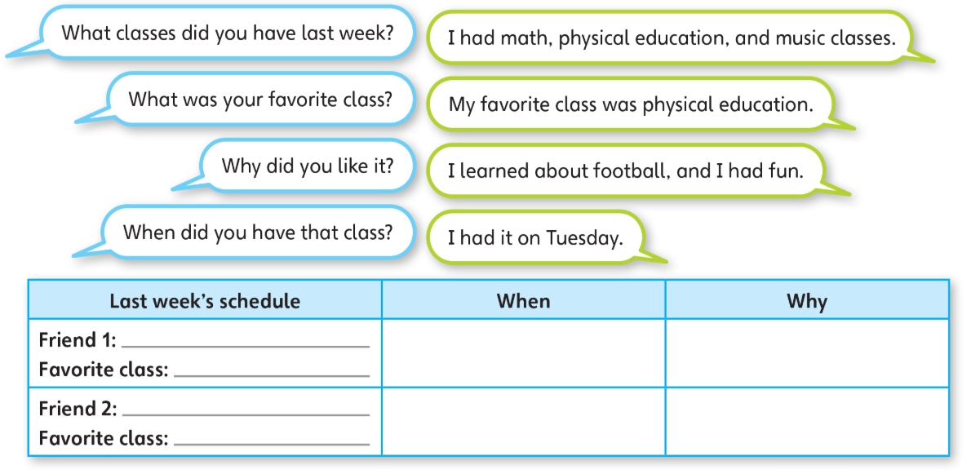Image resolution: width=980 pixels, height=474 pixels.
Task: Click the Why cell for Friend 1
Action: [x=807, y=353]
